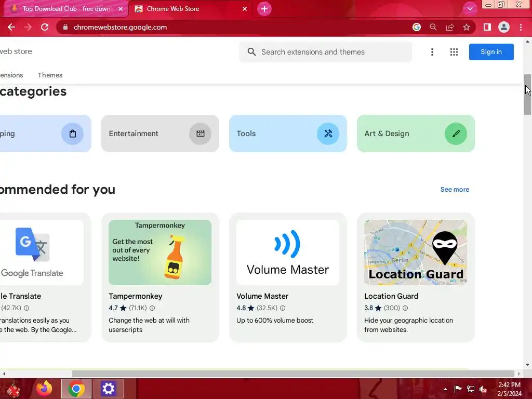Click the Entertainment film icon
The image size is (532, 399).
pyautogui.click(x=200, y=134)
